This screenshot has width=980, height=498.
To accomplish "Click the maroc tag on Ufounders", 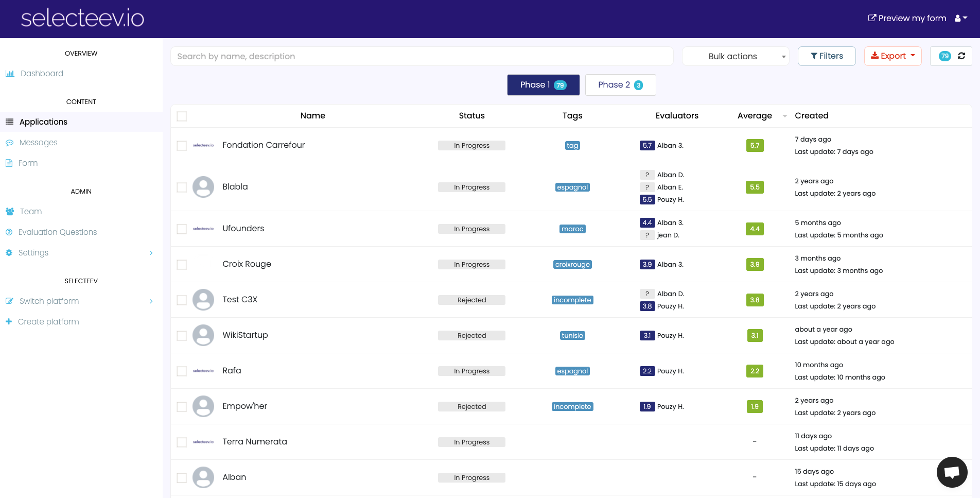I will tap(572, 229).
